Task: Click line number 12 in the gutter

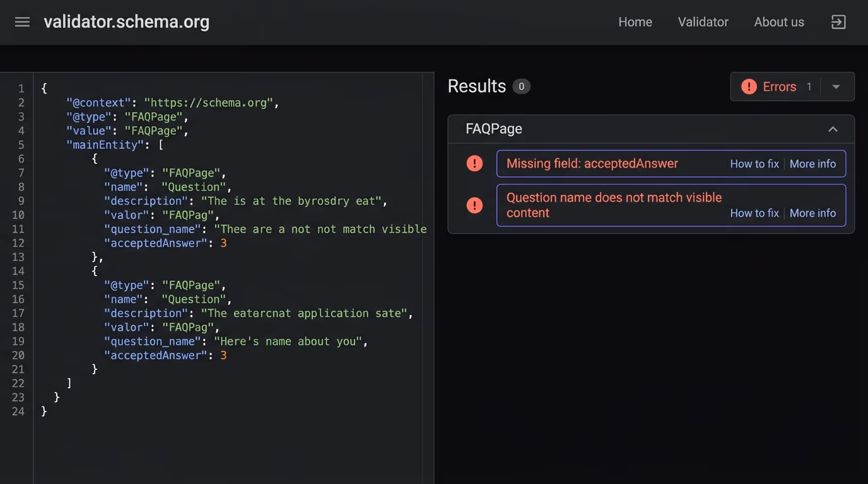Action: point(18,243)
